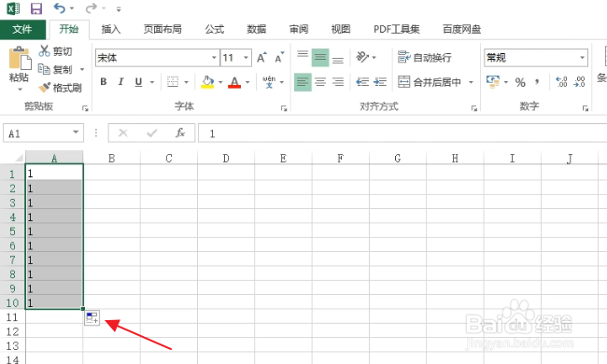Screen dimensions: 607x364
Task: Click 自动换行 wrap text button
Action: tap(425, 57)
